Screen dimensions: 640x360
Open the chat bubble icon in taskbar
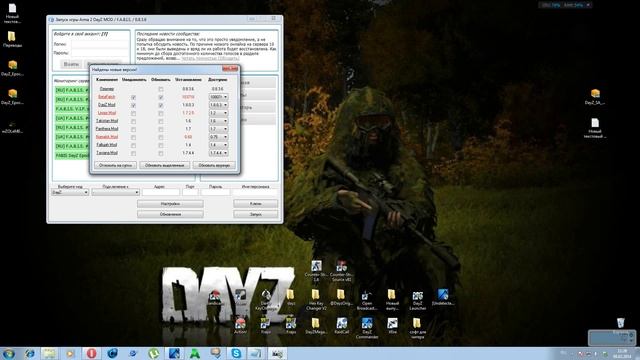[x=215, y=353]
